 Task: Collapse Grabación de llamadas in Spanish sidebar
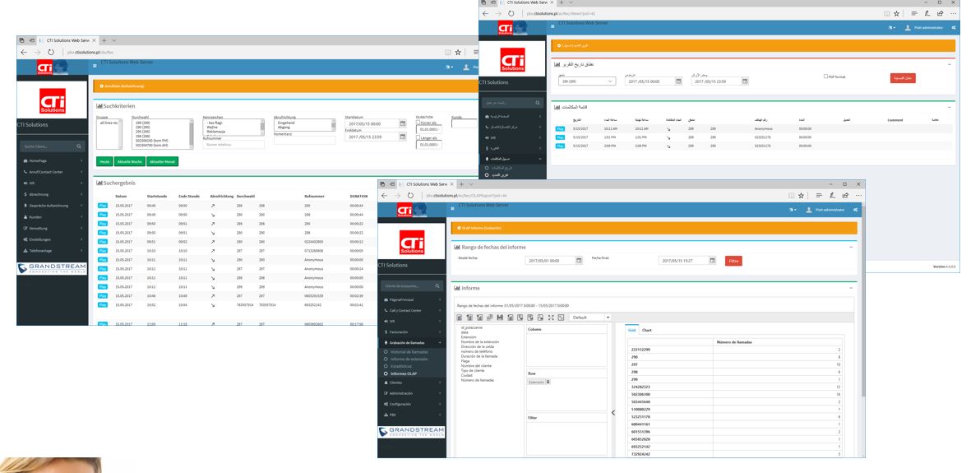click(x=413, y=343)
